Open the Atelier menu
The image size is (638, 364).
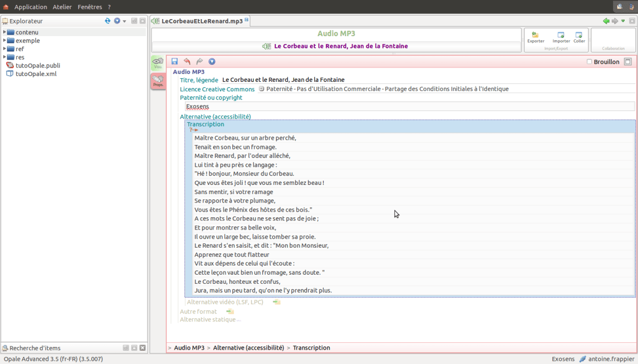pyautogui.click(x=62, y=7)
